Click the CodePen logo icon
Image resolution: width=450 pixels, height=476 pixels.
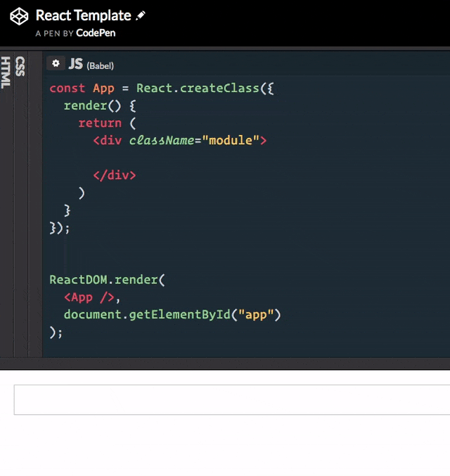point(19,17)
